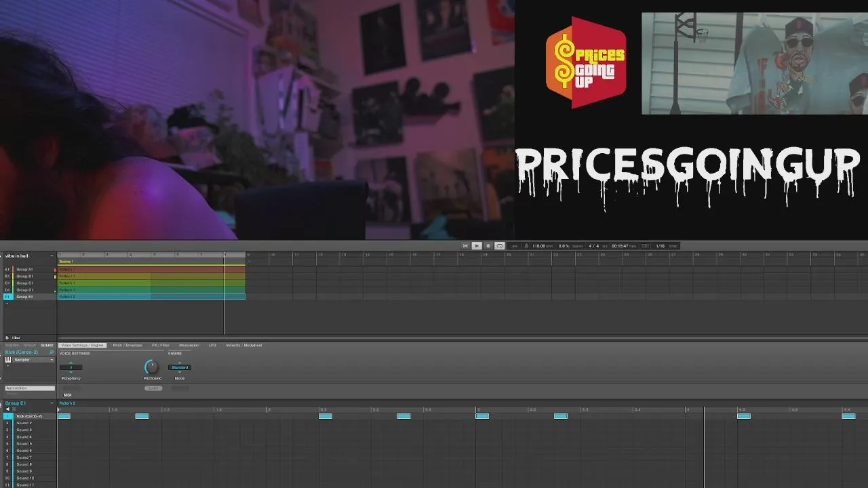Click the restart (skip to start) transport button
The width and height of the screenshot is (868, 488).
click(465, 246)
